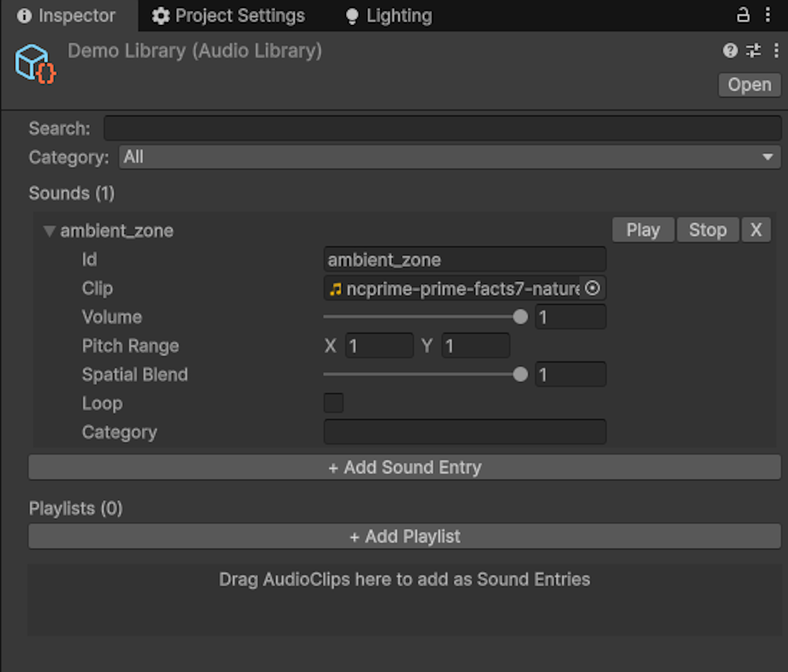Open the Inspector panel kebab menu
Screen dimensions: 788x672
click(x=768, y=15)
